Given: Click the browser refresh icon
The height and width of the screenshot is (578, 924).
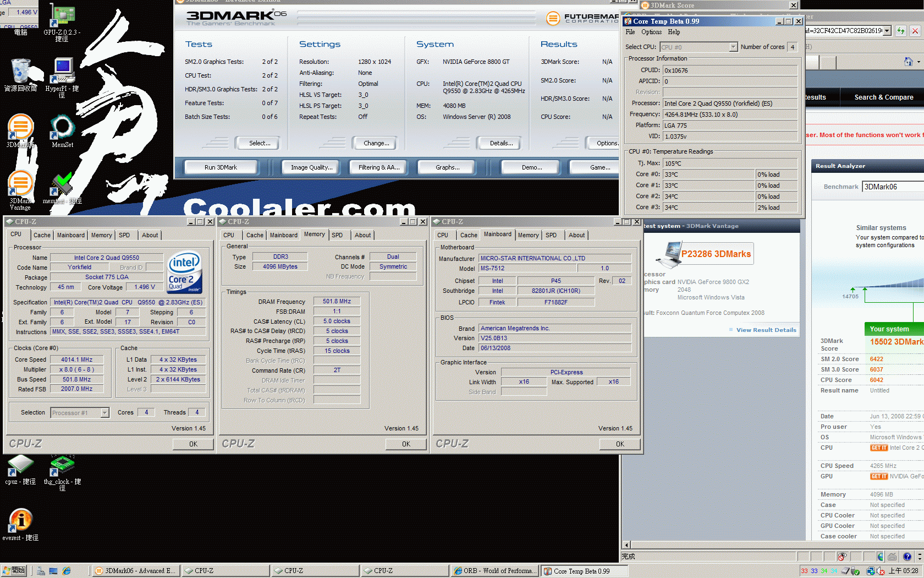Looking at the screenshot, I should click(900, 31).
